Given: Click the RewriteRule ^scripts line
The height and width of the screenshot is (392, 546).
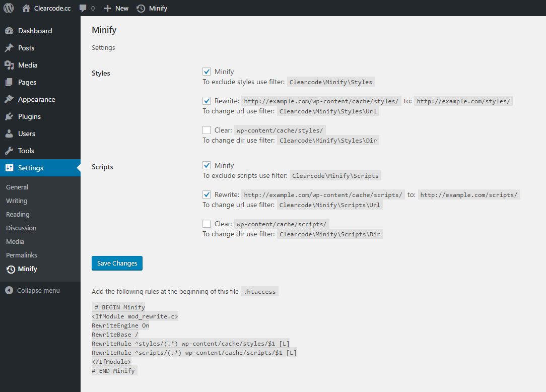Looking at the screenshot, I should point(194,353).
